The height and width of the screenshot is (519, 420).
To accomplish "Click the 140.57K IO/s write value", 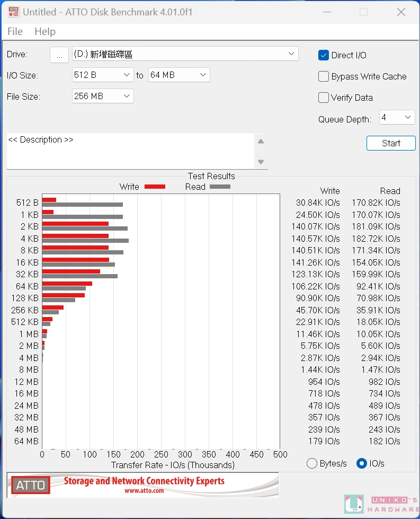I will click(316, 239).
